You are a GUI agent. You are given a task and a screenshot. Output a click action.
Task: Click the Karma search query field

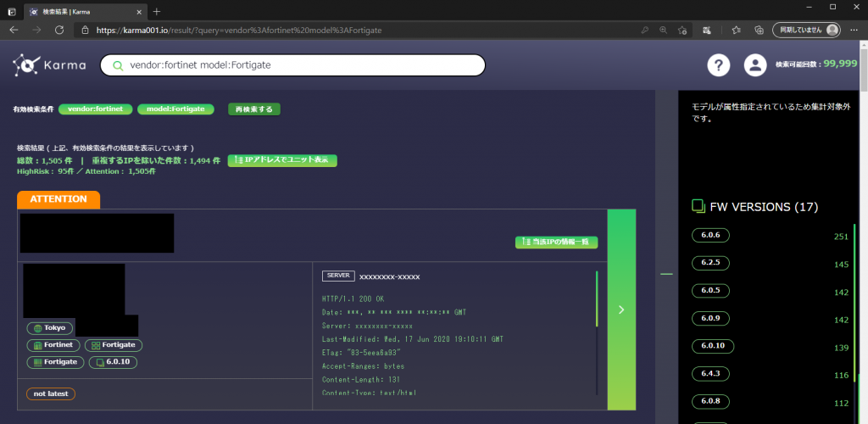pyautogui.click(x=292, y=65)
